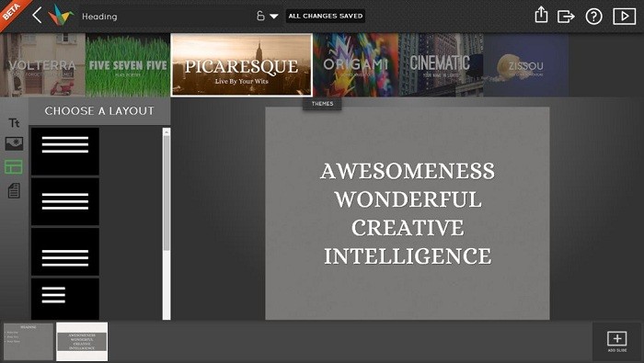644x363 pixels.
Task: Go back with the left arrow icon
Action: click(37, 16)
